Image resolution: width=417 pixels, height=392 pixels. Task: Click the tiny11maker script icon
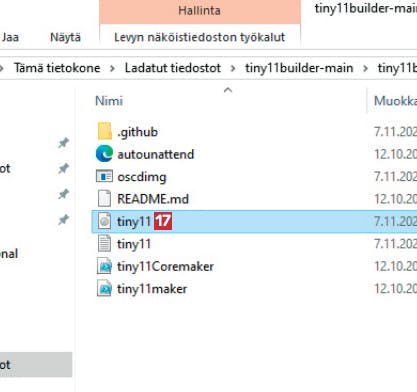coord(104,289)
